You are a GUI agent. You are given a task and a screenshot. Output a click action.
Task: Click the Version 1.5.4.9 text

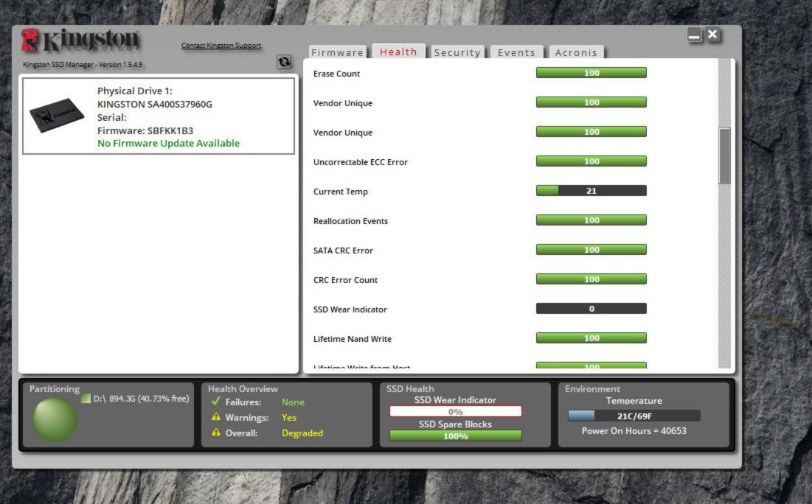click(120, 65)
